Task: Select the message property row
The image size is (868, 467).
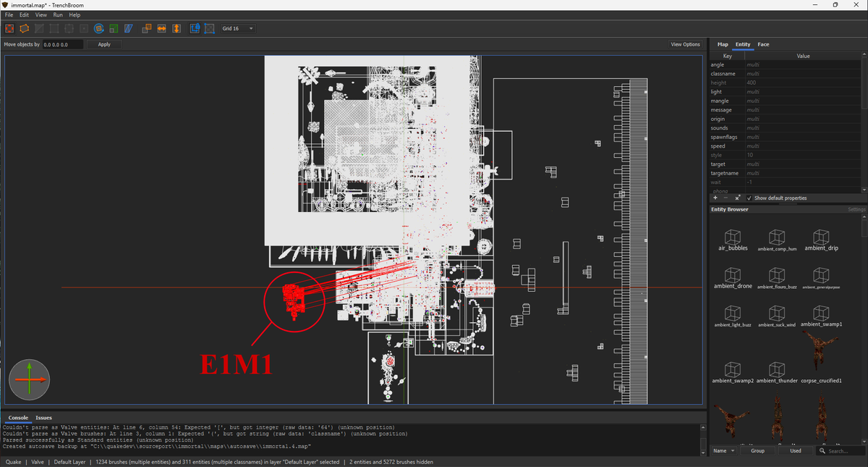Action: pos(785,110)
